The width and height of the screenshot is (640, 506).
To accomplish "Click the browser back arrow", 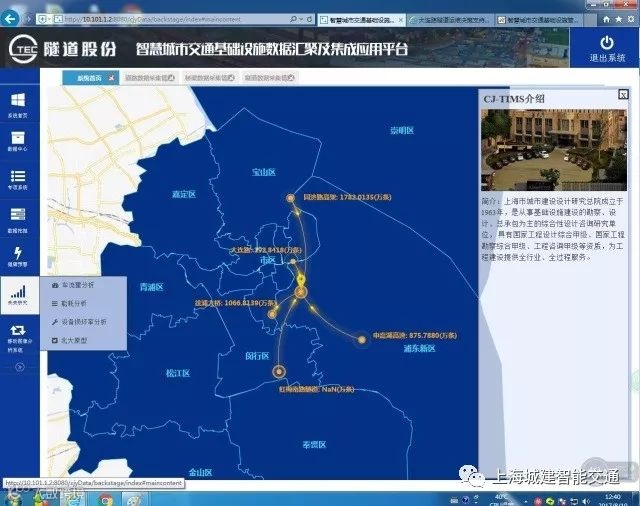I will 10,18.
